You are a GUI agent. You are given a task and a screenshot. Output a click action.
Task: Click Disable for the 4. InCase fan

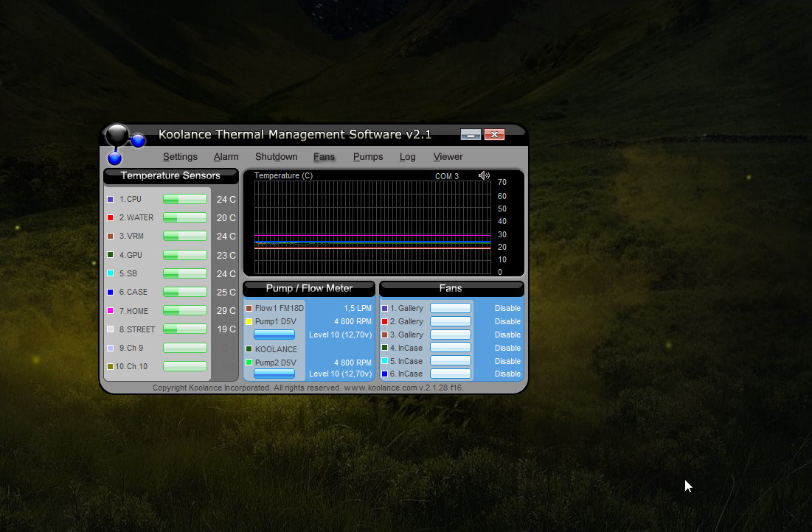tap(507, 348)
